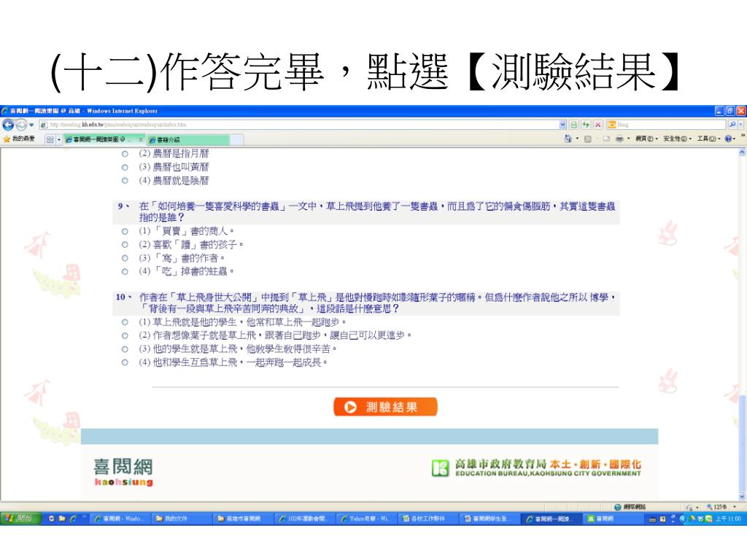The width and height of the screenshot is (747, 560).
Task: Click the page vertical scrollbar thumb
Action: (x=742, y=446)
